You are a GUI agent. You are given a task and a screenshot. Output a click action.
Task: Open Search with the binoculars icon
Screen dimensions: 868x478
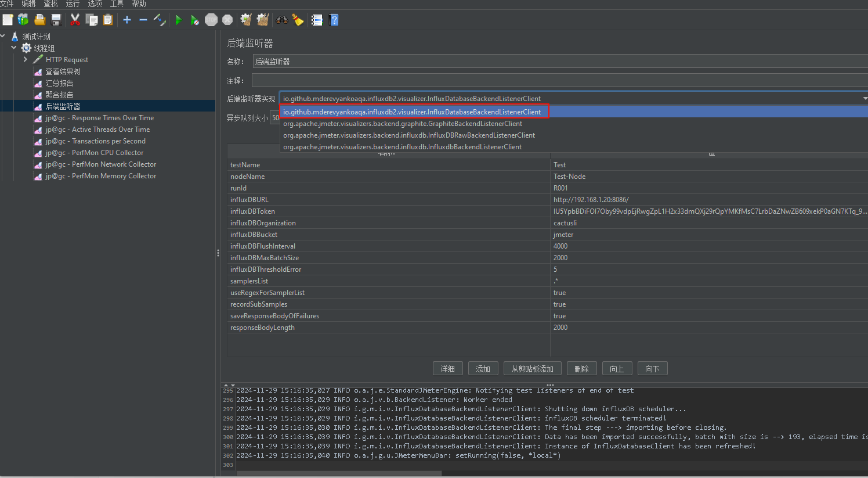(x=282, y=20)
